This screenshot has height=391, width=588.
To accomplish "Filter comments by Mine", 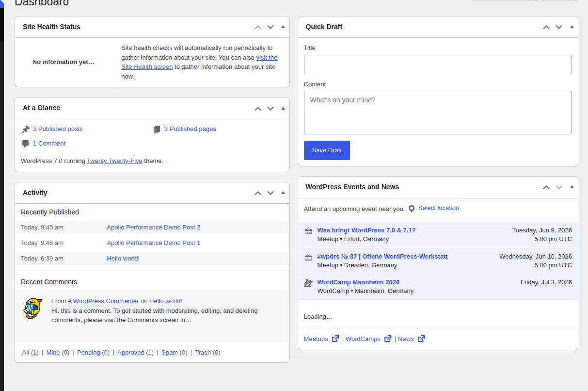I will pos(53,353).
